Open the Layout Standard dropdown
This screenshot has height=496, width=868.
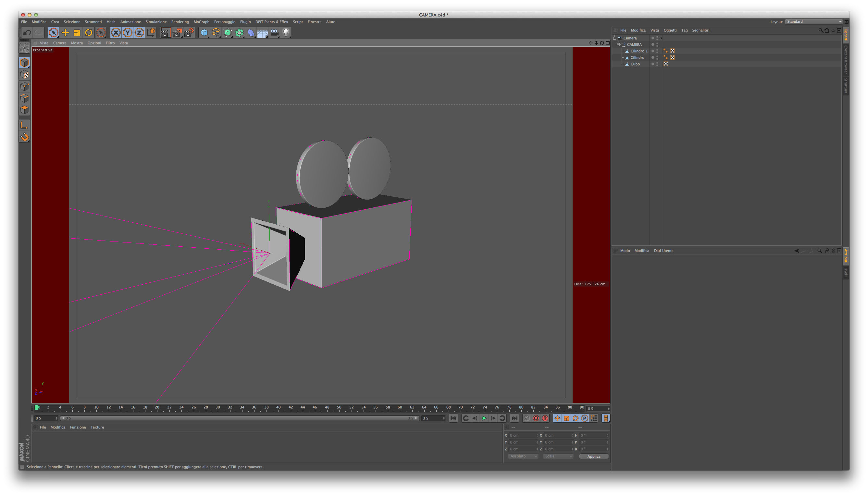(813, 22)
